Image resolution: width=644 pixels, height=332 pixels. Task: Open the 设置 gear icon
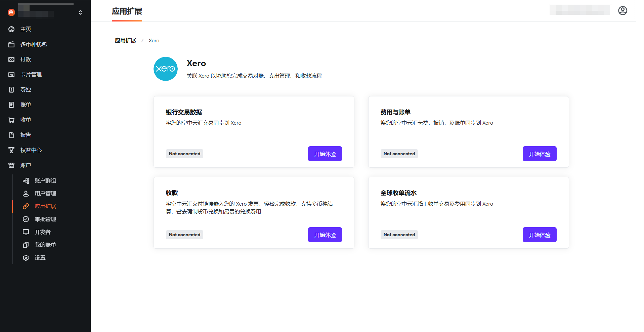[26, 258]
